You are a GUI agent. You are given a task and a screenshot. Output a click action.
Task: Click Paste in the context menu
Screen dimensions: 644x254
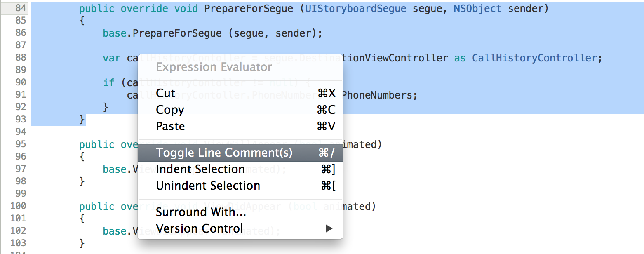pos(170,127)
